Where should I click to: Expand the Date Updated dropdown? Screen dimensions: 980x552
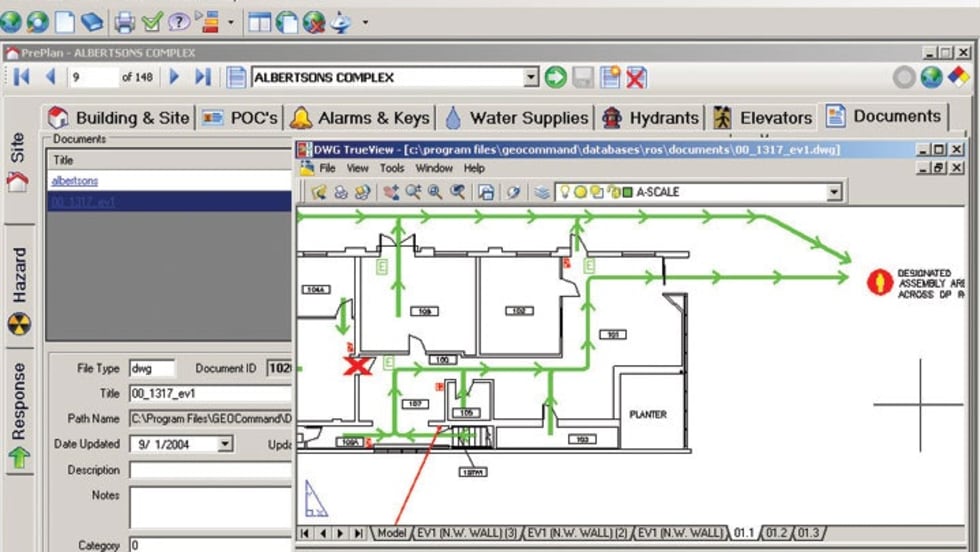pos(224,444)
